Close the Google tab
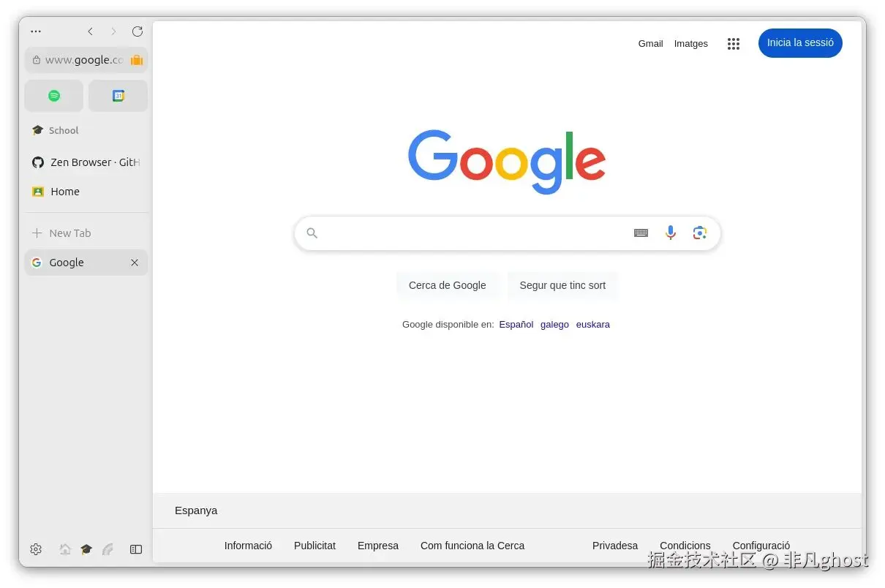This screenshot has width=885, height=588. tap(135, 263)
